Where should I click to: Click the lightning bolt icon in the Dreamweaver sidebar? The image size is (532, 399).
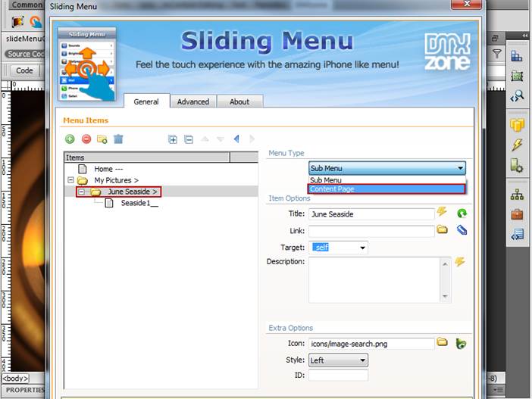[517, 145]
